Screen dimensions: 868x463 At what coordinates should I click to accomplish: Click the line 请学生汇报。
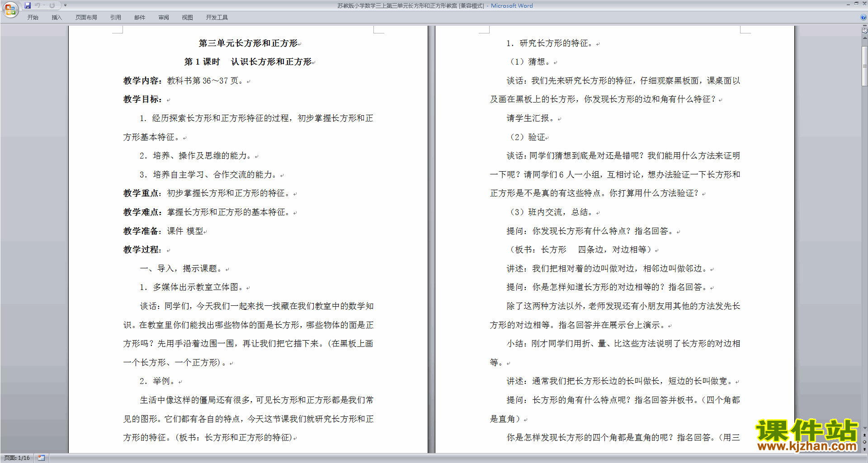[x=531, y=118]
